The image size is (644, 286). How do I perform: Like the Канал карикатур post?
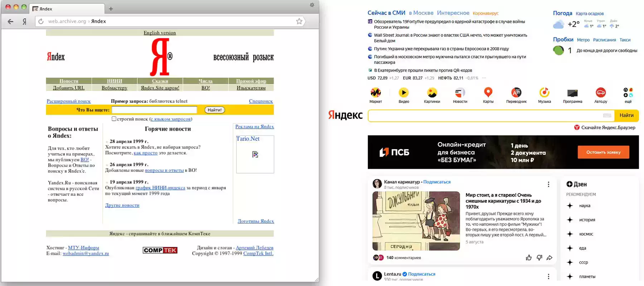[528, 258]
